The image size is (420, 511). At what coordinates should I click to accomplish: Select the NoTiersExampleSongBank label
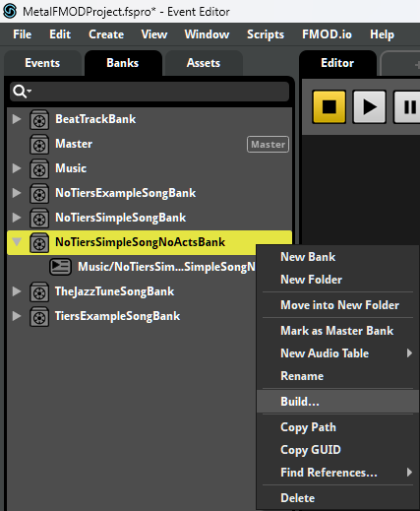pyautogui.click(x=125, y=193)
